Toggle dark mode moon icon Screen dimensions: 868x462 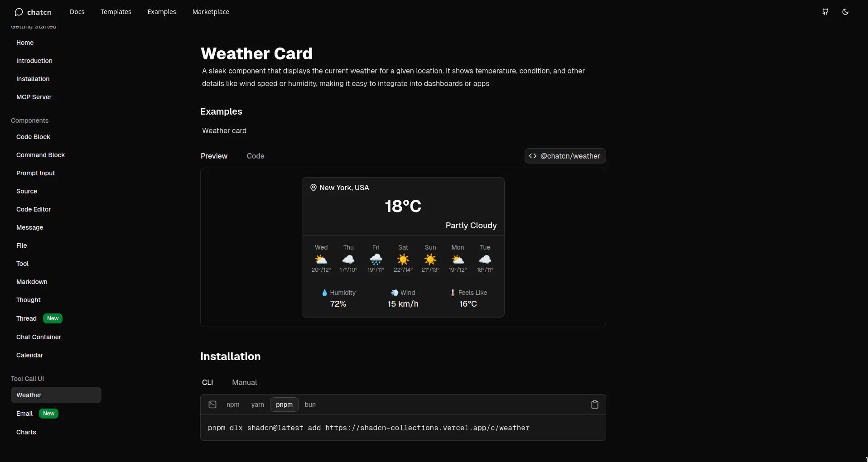(845, 12)
